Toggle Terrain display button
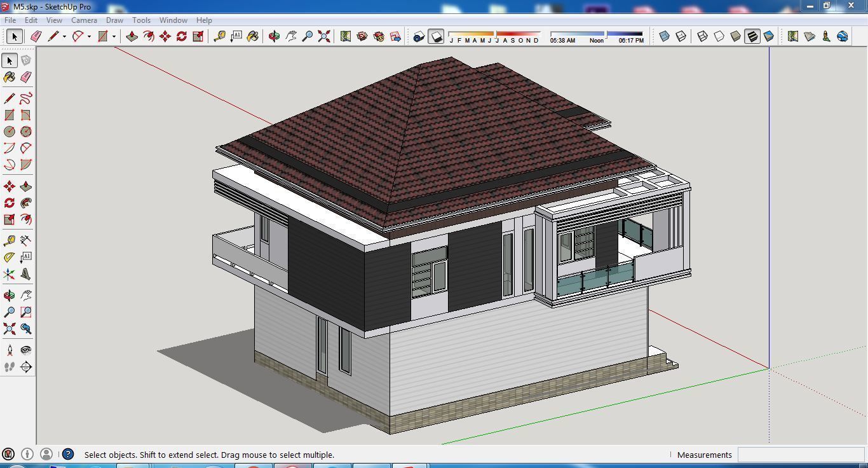The height and width of the screenshot is (468, 868). click(810, 36)
